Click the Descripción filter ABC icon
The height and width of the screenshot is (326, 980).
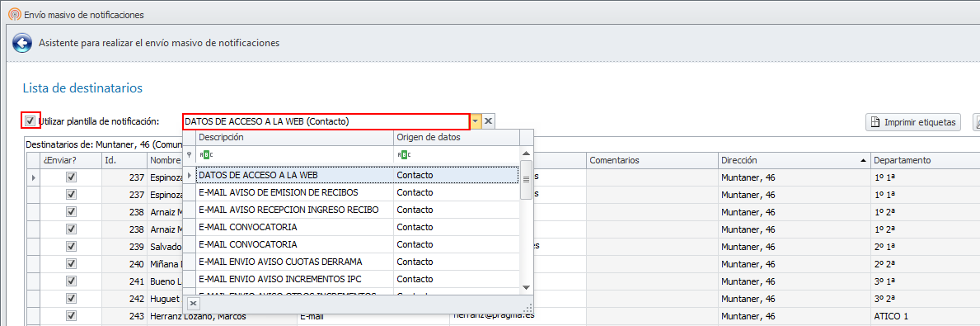[205, 154]
